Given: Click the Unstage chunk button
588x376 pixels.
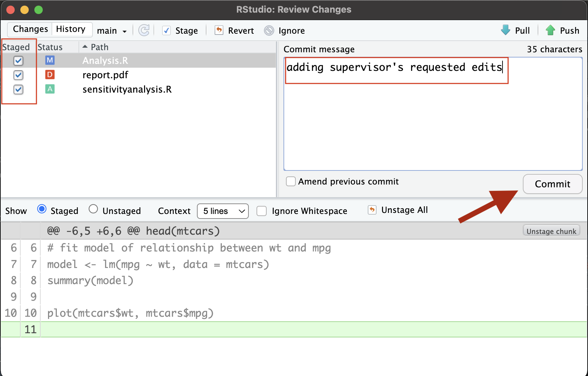Looking at the screenshot, I should click(x=551, y=231).
